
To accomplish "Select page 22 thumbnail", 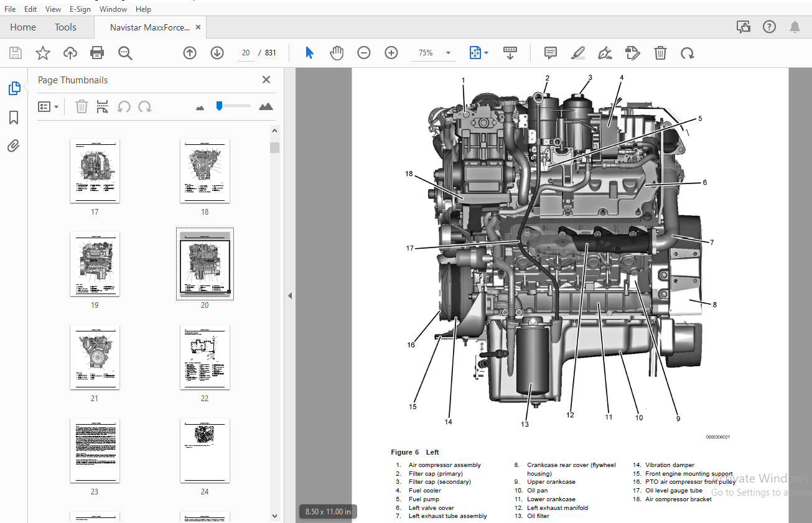I will tap(205, 357).
